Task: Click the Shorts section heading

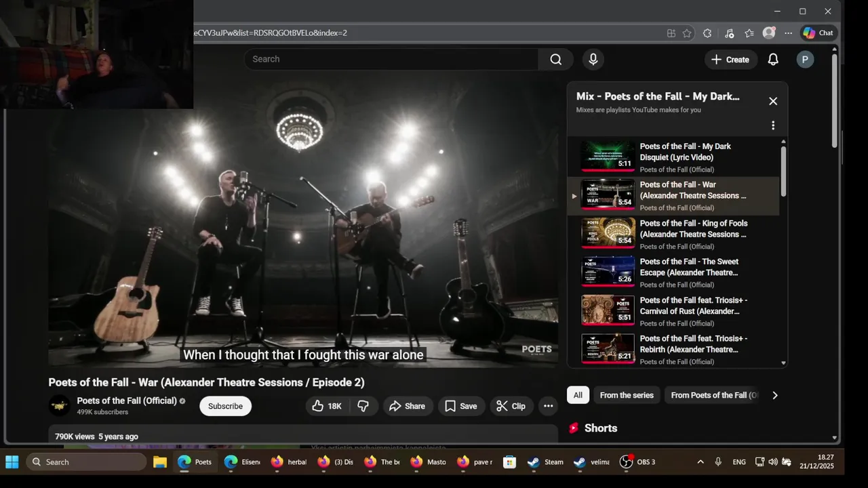Action: point(601,428)
